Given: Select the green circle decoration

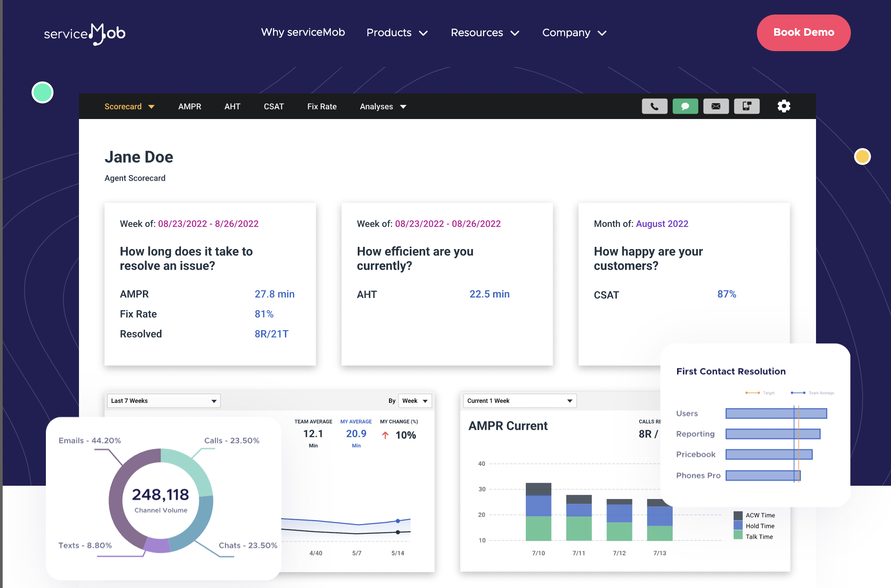Looking at the screenshot, I should 42,93.
